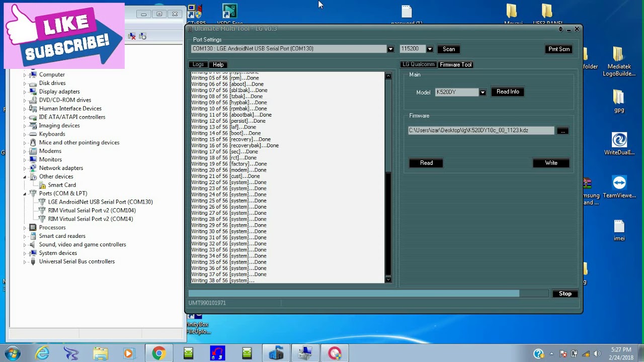Click the uninstall device icon in Device Manager toolbar
Image resolution: width=644 pixels, height=362 pixels.
coord(132,36)
